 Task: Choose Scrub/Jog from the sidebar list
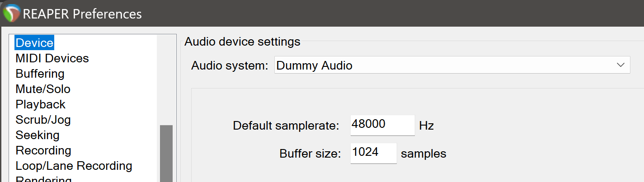(43, 120)
